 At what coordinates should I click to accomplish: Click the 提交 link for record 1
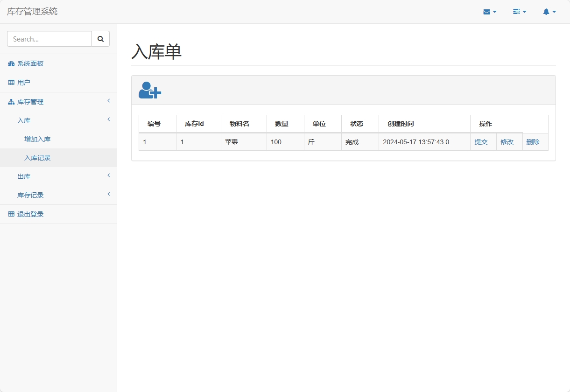[x=481, y=142]
